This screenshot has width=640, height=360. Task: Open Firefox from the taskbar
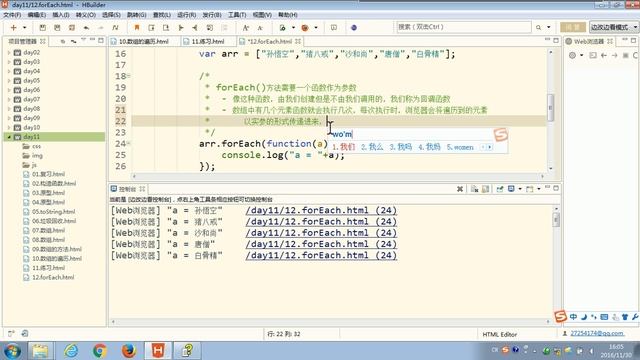click(129, 350)
